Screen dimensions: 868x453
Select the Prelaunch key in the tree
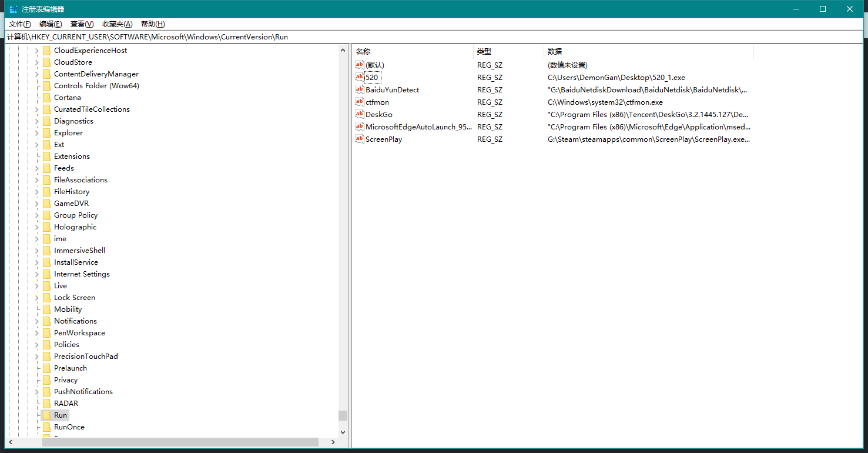pyautogui.click(x=71, y=368)
